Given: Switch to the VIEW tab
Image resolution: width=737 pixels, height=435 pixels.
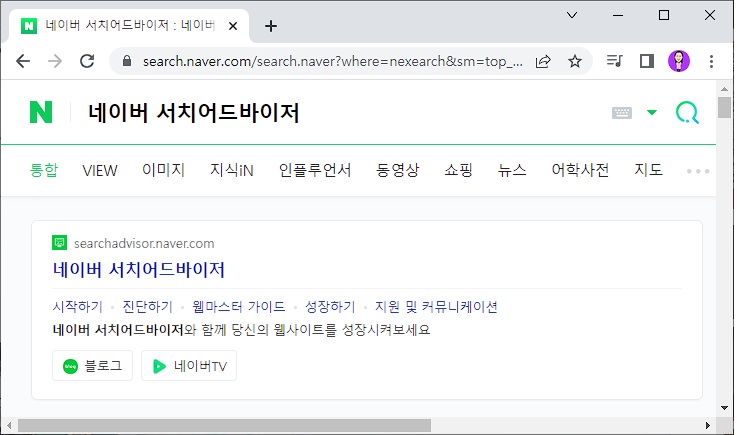Looking at the screenshot, I should point(100,170).
